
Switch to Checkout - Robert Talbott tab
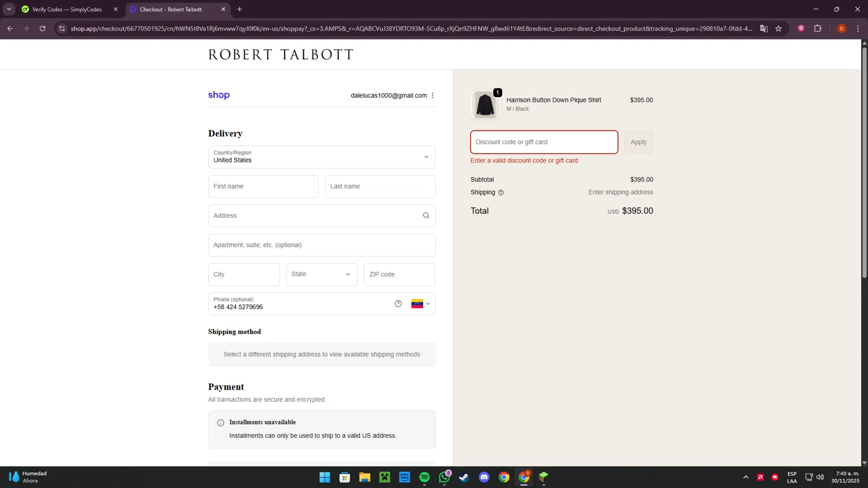(177, 9)
